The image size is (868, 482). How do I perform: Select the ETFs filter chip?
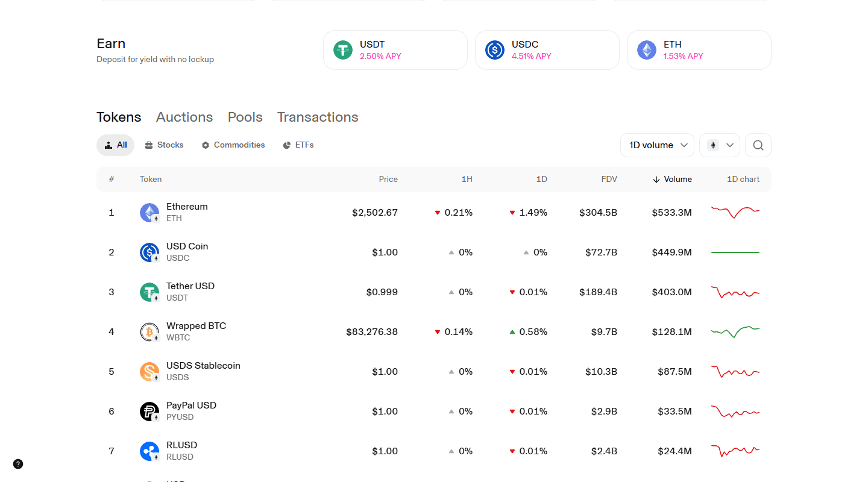(298, 145)
